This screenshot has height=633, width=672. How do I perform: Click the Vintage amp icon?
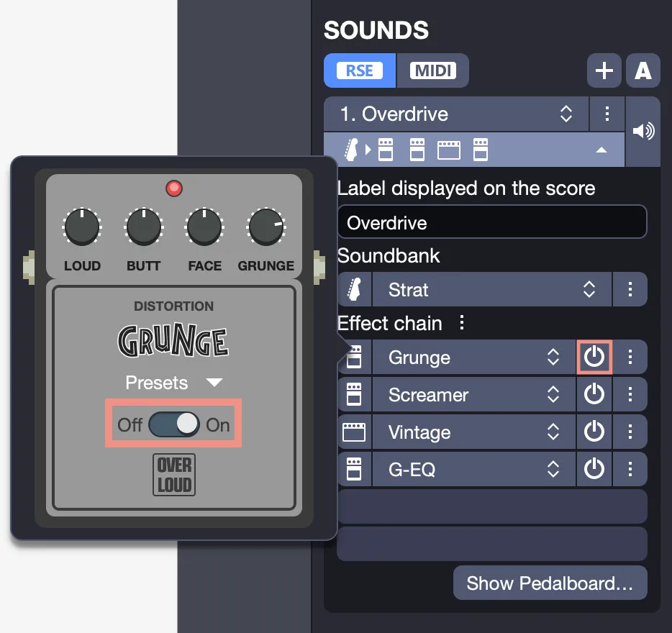pyautogui.click(x=355, y=432)
